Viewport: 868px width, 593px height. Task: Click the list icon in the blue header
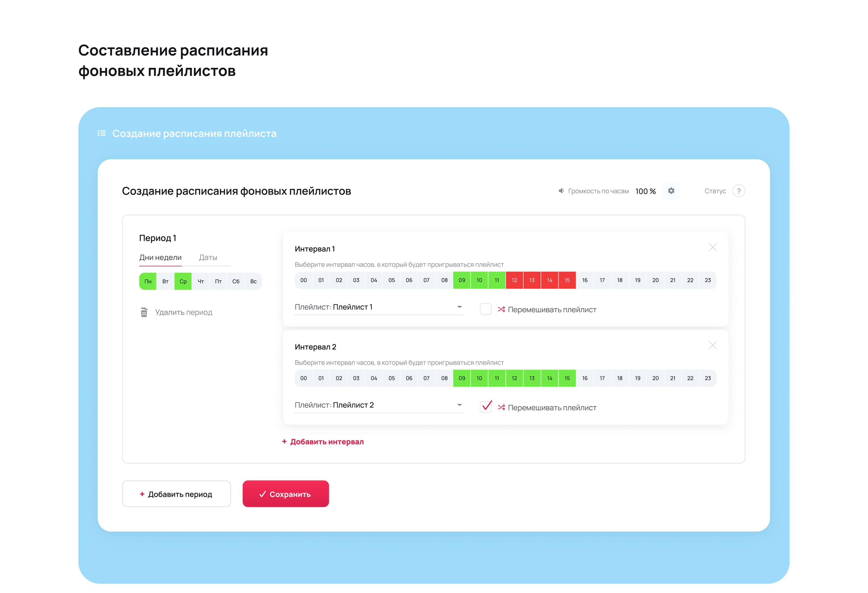102,133
